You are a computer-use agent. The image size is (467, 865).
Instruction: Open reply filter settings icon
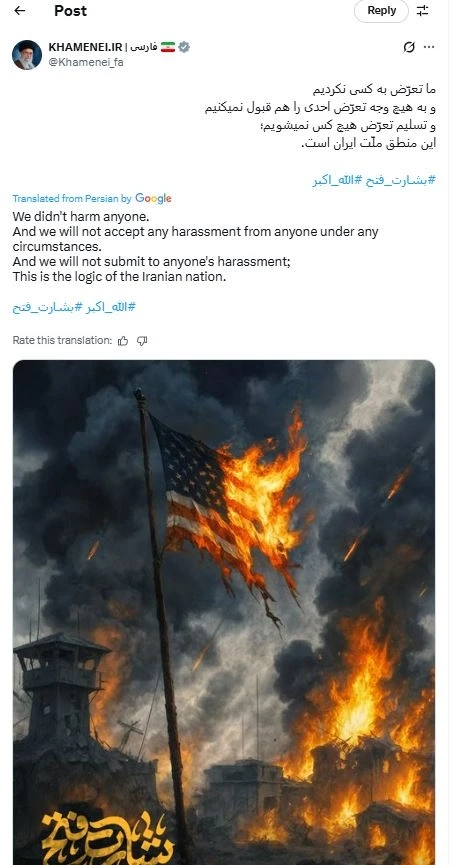[x=422, y=10]
